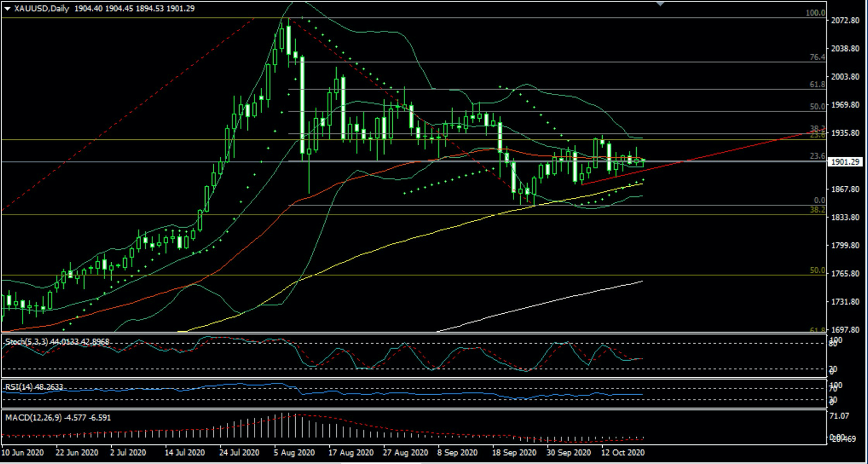Screen dimensions: 868x464
Task: Click the 30 Sep 2020 date label
Action: tap(569, 453)
